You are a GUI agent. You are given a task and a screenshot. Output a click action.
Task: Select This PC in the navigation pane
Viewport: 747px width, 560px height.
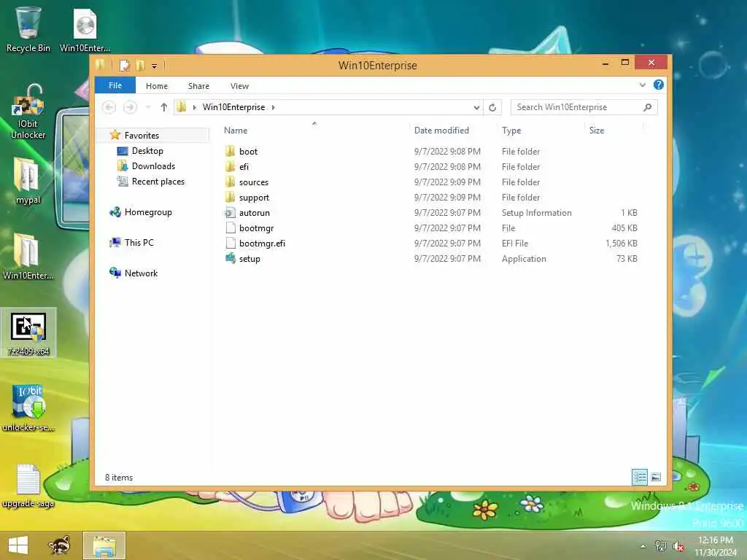click(x=139, y=242)
